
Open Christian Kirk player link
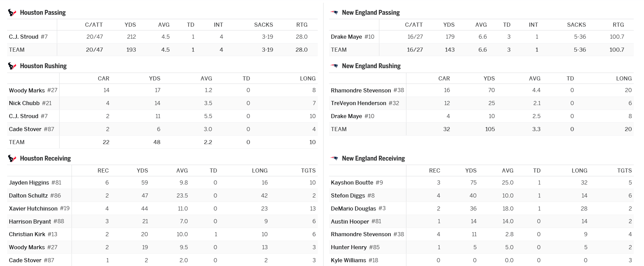[27, 234]
